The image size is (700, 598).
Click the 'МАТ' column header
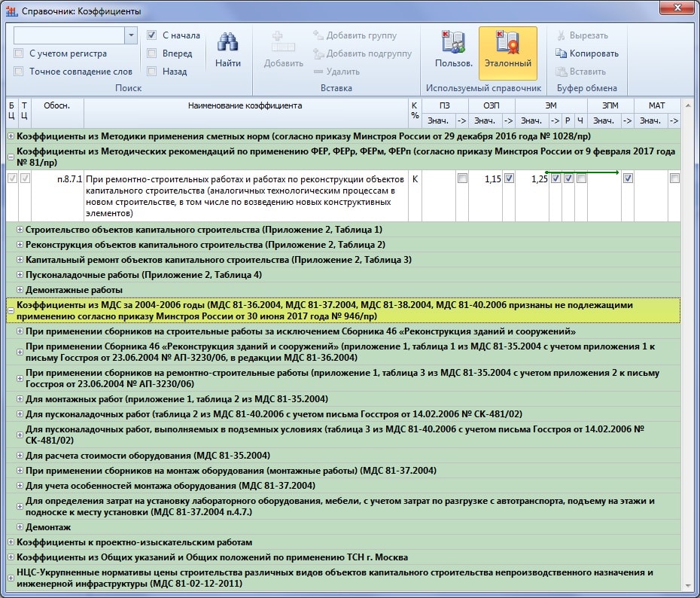656,106
